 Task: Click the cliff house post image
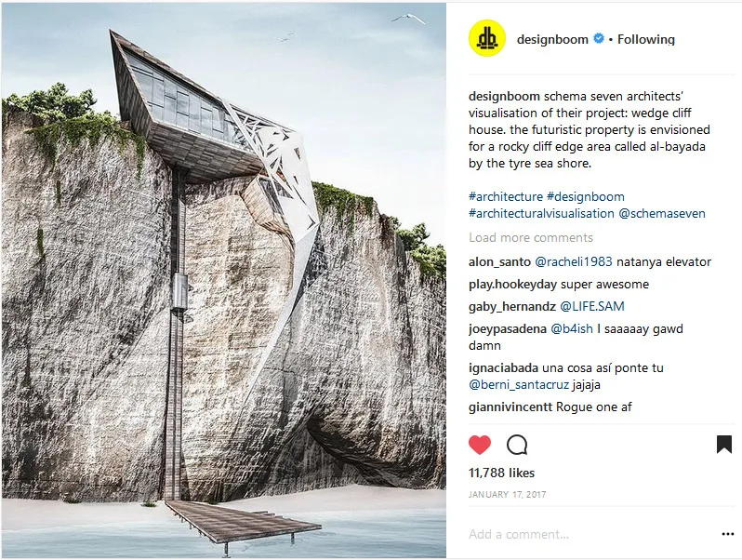click(224, 280)
